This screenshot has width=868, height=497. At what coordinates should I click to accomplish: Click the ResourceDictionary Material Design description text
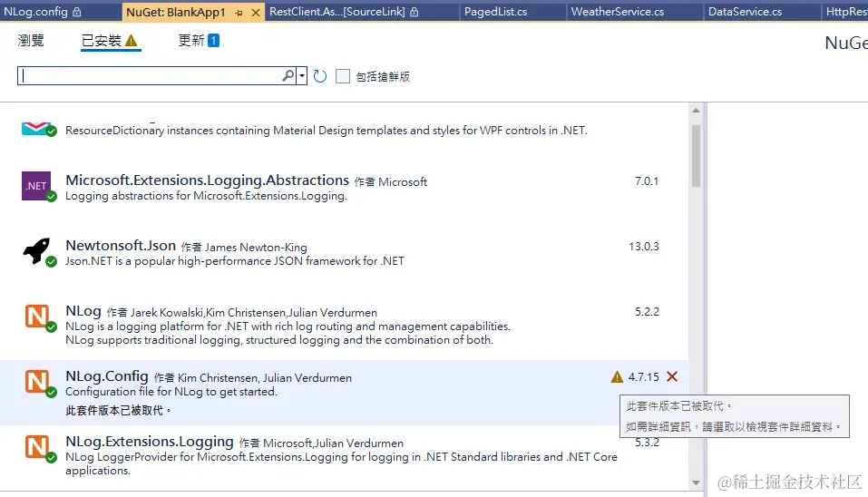[326, 131]
